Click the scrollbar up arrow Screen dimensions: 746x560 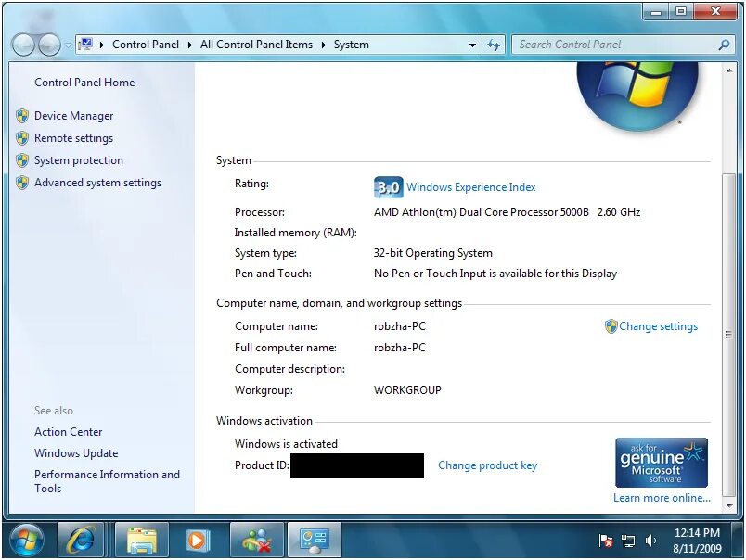pos(729,70)
